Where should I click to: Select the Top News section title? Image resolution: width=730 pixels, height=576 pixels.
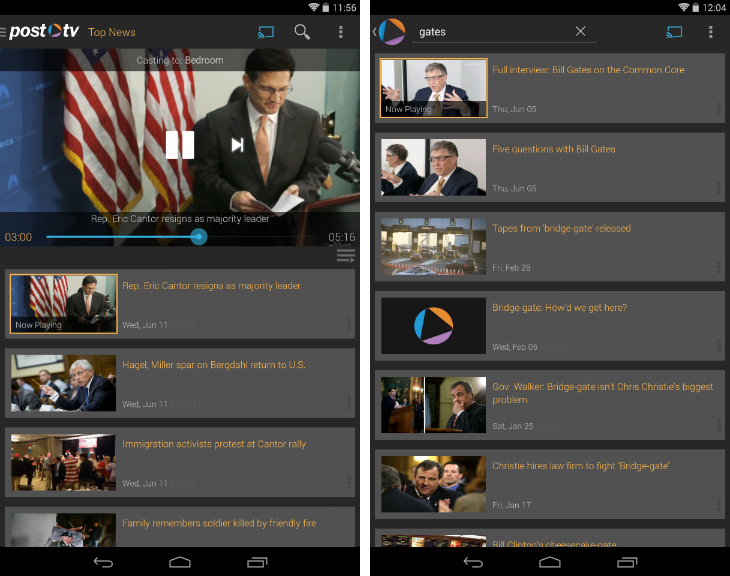[x=112, y=32]
